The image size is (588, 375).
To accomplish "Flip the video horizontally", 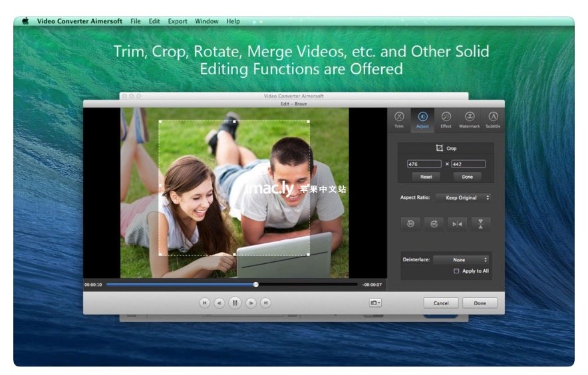I will (457, 224).
